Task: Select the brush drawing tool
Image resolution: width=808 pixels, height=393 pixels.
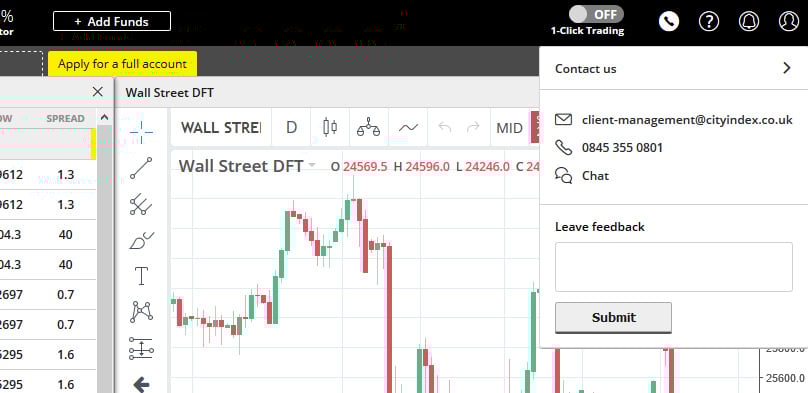Action: point(141,240)
